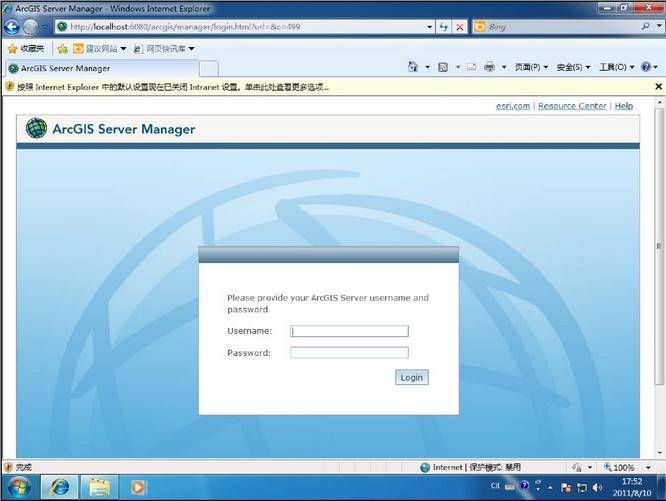The image size is (666, 501).
Task: Click the Internet zone globe icon
Action: click(425, 467)
